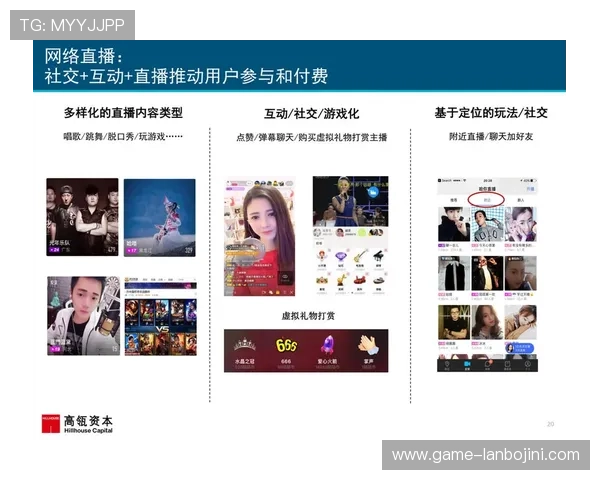
Task: Open the man with glasses crossed arms thumbnail
Action: [x=454, y=322]
